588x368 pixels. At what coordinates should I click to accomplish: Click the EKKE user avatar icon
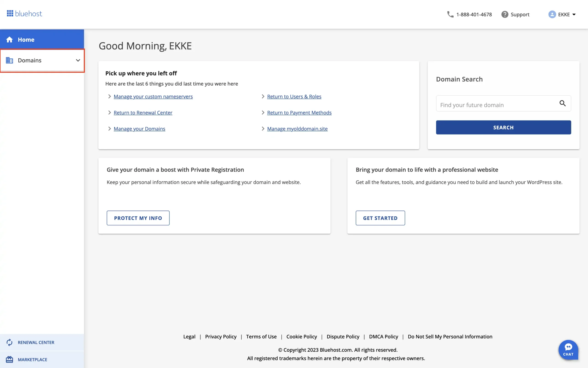pos(552,14)
